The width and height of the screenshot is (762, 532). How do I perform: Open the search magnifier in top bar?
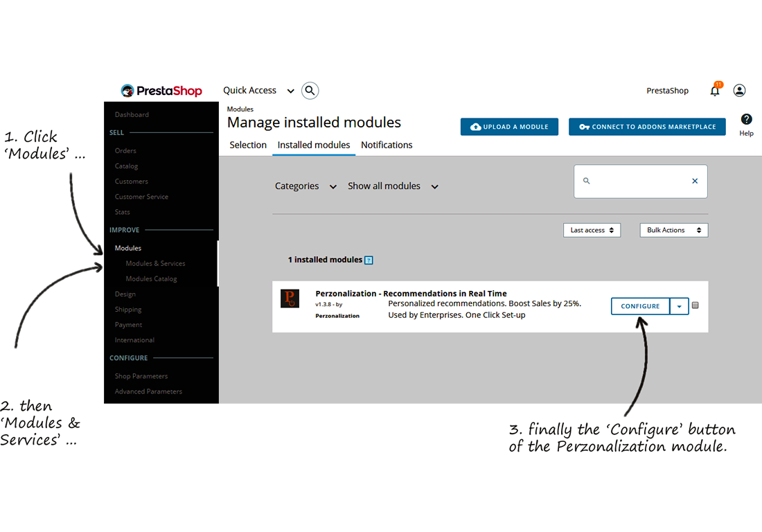tap(310, 90)
